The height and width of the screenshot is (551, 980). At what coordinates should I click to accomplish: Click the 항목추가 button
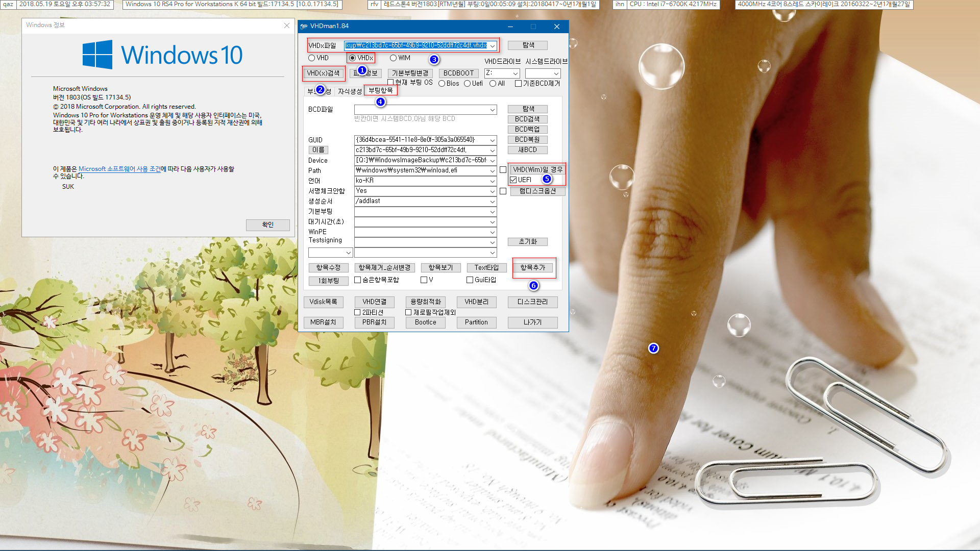(x=533, y=268)
